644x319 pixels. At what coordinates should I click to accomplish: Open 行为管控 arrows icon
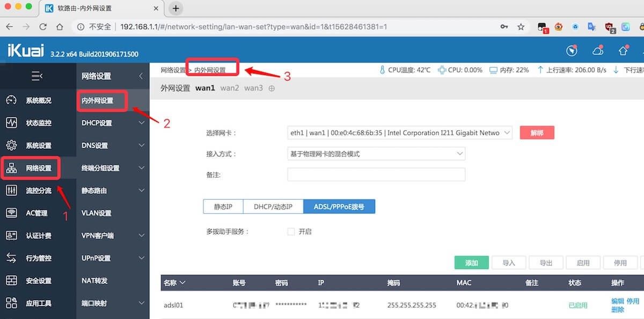tap(11, 258)
